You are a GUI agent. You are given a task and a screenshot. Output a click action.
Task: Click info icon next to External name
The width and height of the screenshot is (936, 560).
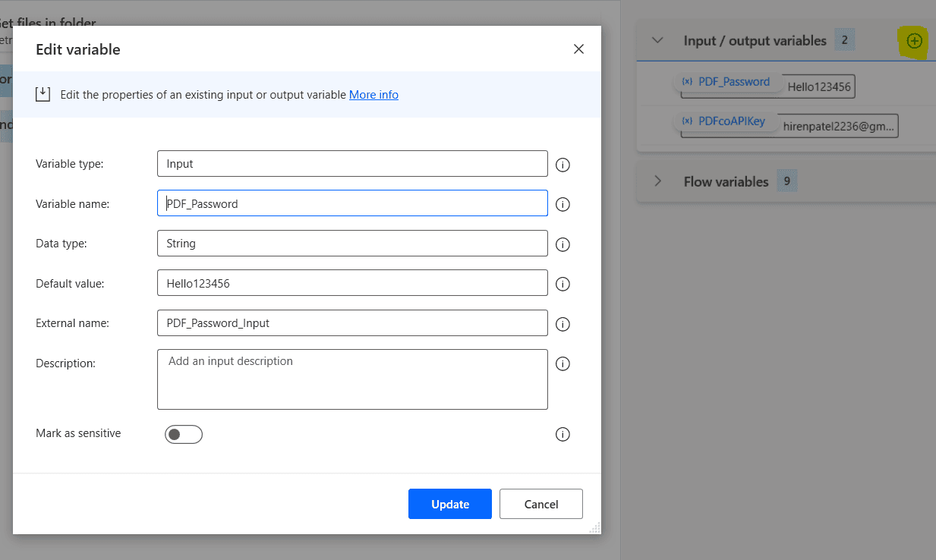point(563,324)
